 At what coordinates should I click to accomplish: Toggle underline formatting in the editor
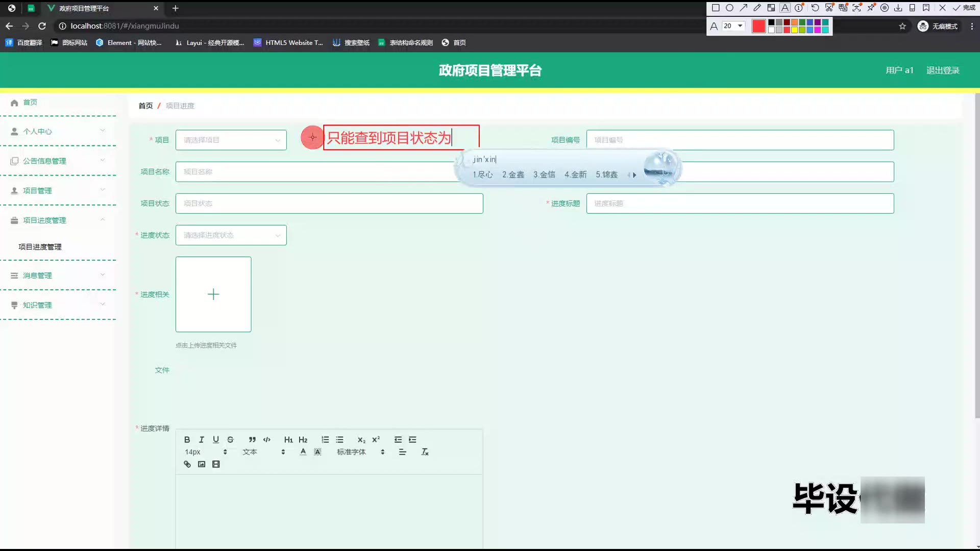tap(216, 439)
